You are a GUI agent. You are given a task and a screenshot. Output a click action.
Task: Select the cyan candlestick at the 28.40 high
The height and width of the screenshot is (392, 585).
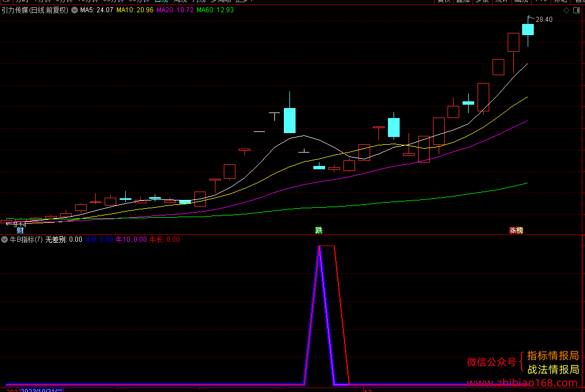click(528, 30)
